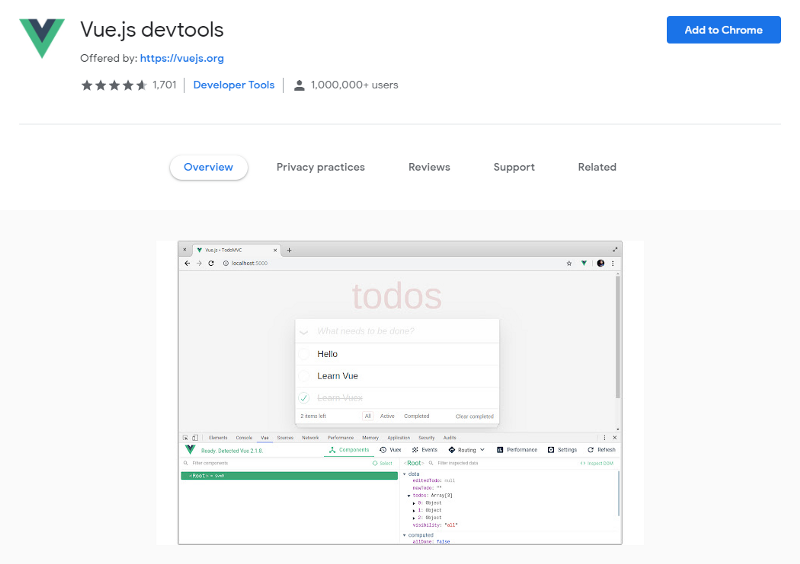Expand the 0: Object entry
800x564 pixels.
click(x=414, y=503)
